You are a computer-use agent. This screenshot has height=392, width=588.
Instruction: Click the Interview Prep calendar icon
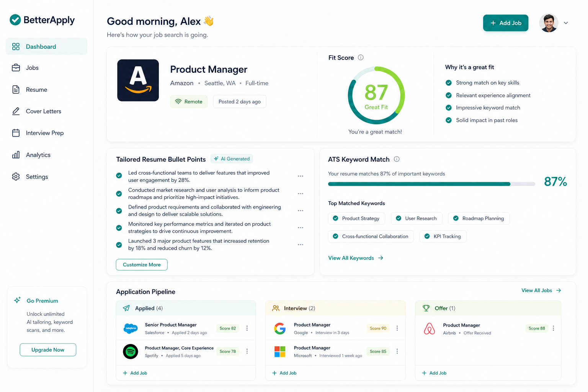[x=16, y=133]
